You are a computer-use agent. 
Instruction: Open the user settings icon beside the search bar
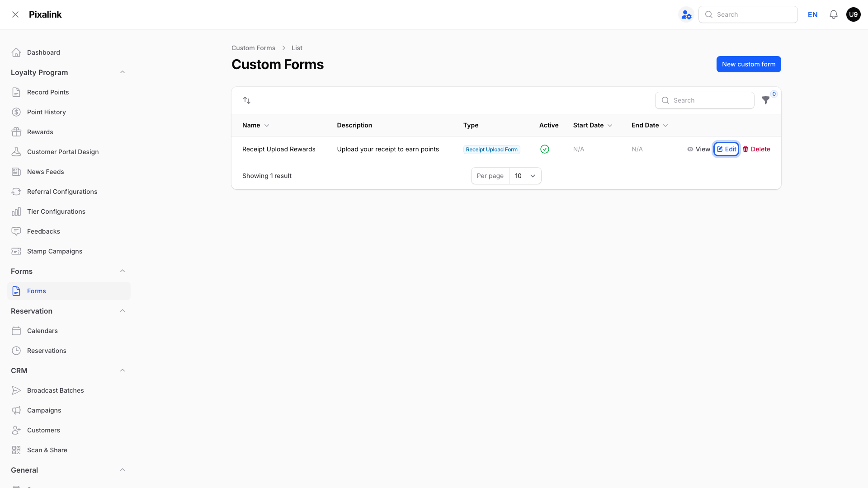click(x=686, y=14)
